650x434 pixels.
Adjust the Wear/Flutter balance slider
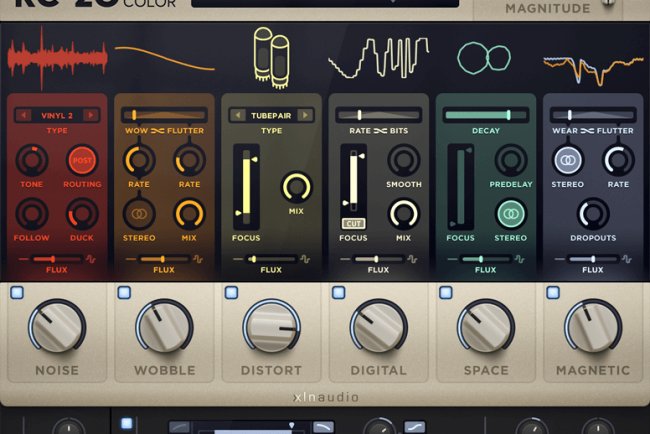tap(593, 115)
